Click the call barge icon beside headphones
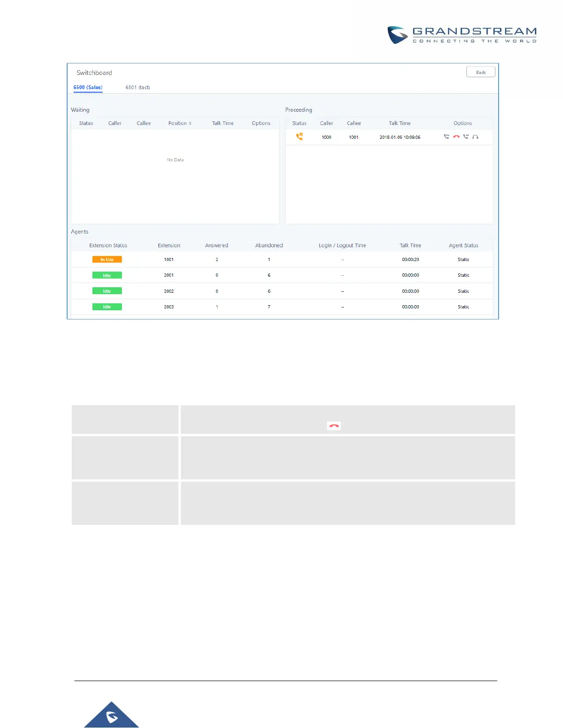This screenshot has width=563, height=728. click(466, 136)
